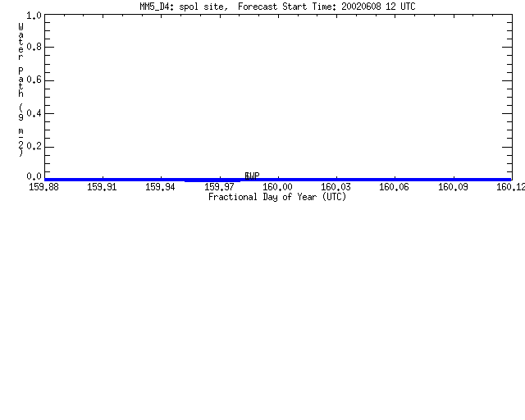The width and height of the screenshot is (525, 420).
Task: Select the 0.8 y-axis tick label
Action: point(34,47)
